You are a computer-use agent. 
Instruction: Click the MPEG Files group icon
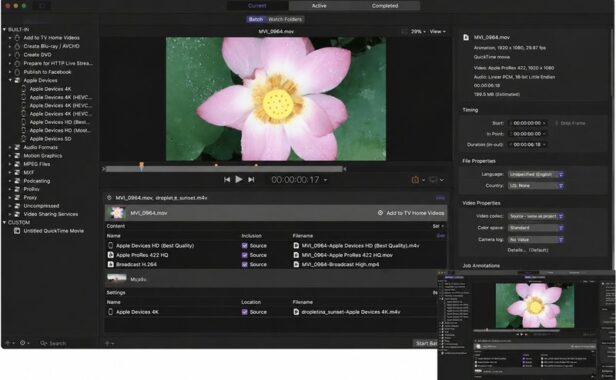tap(17, 164)
